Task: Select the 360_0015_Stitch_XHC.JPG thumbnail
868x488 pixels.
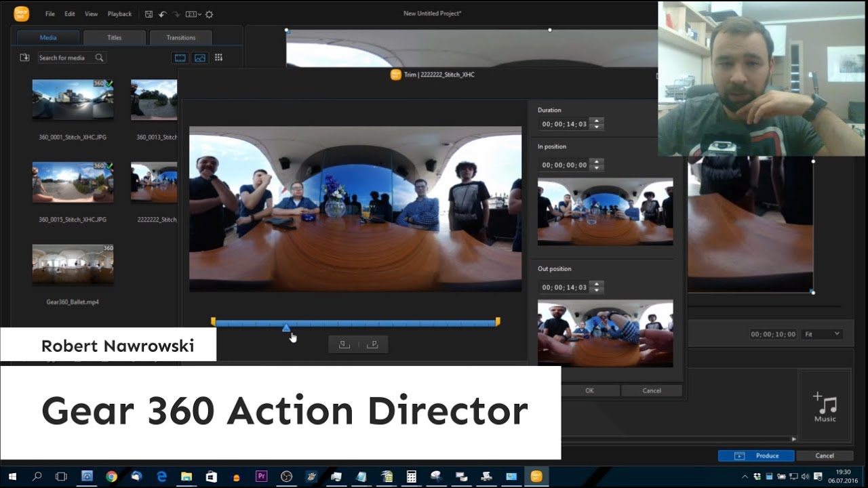Action: (73, 182)
